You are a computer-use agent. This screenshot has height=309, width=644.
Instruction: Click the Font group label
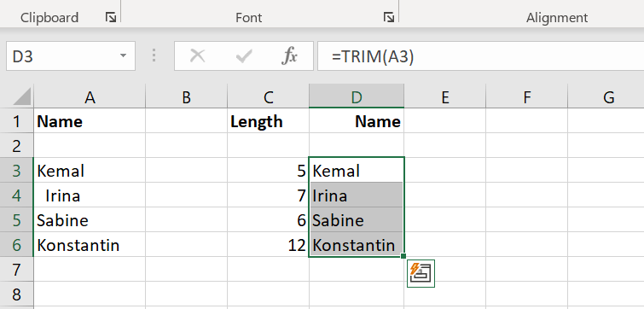[x=248, y=18]
